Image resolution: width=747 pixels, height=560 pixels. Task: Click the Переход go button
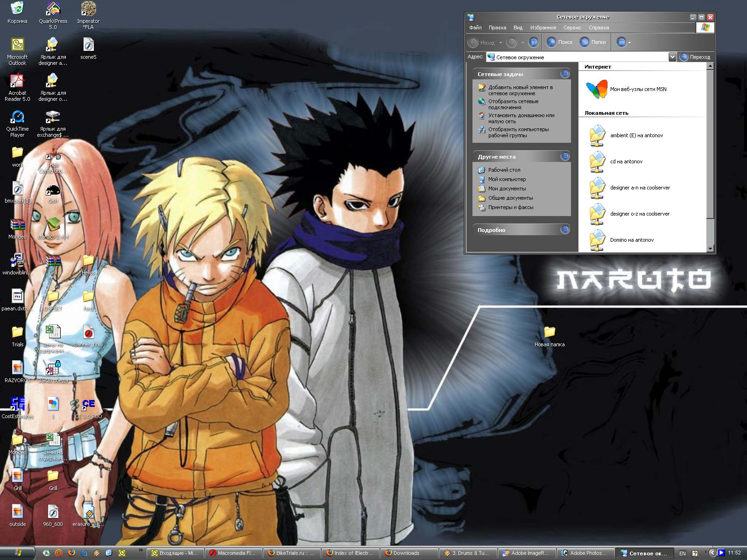pyautogui.click(x=695, y=57)
